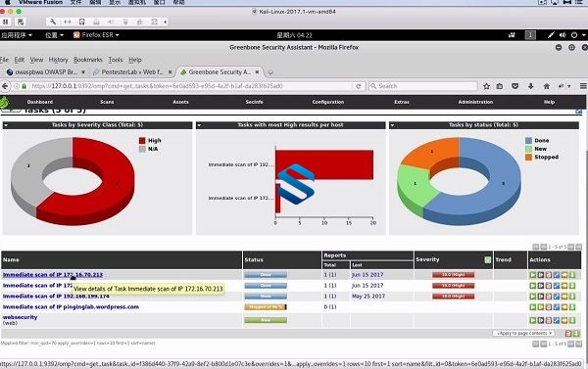Screen dimensions: 588x369
Task: Expand Tasks by status chart menu
Action: coord(392,125)
